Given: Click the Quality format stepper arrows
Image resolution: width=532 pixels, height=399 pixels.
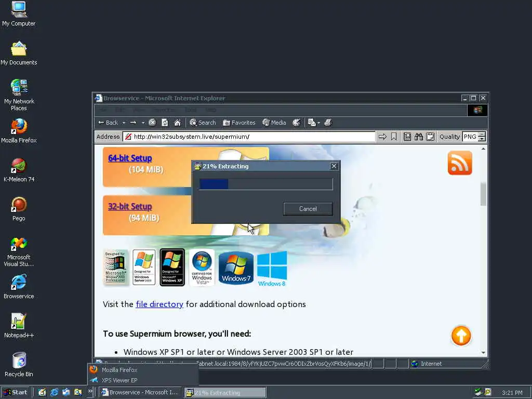Looking at the screenshot, I should [482, 137].
